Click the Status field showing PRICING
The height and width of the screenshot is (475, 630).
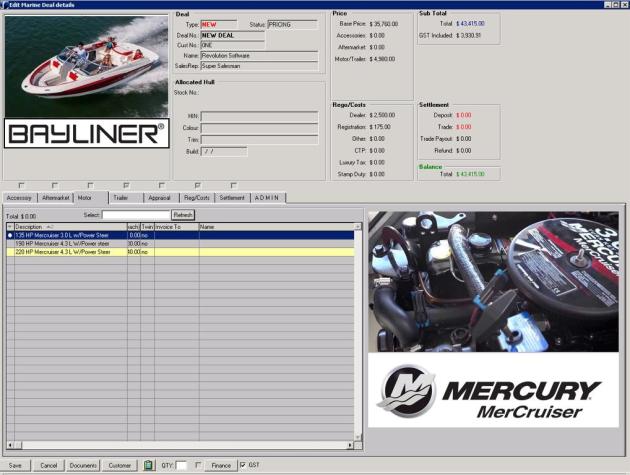292,25
